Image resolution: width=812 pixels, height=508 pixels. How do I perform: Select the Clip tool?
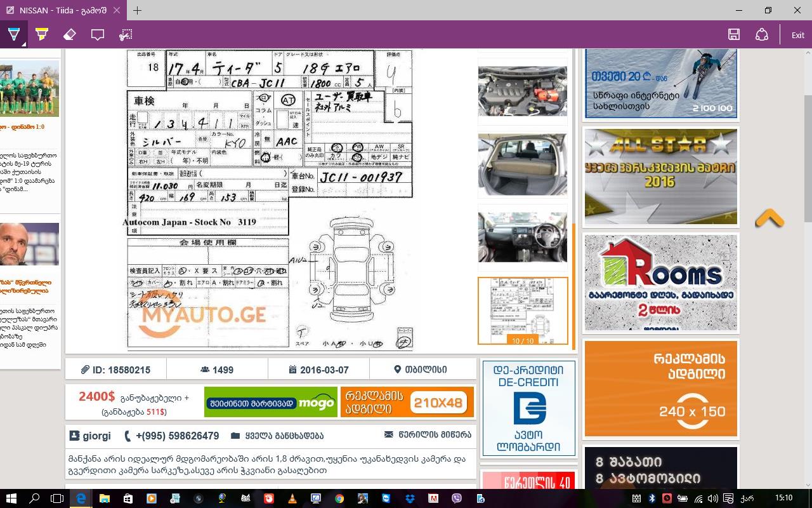pyautogui.click(x=126, y=35)
